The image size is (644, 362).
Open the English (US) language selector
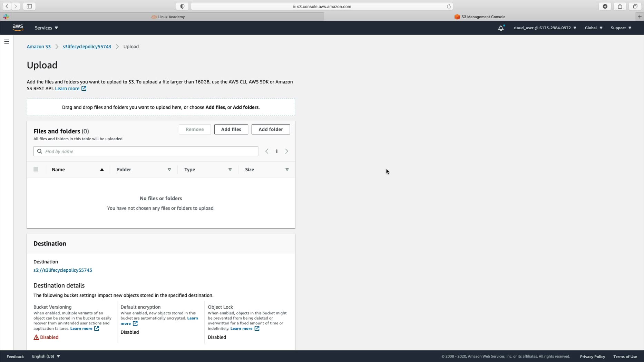[46, 356]
